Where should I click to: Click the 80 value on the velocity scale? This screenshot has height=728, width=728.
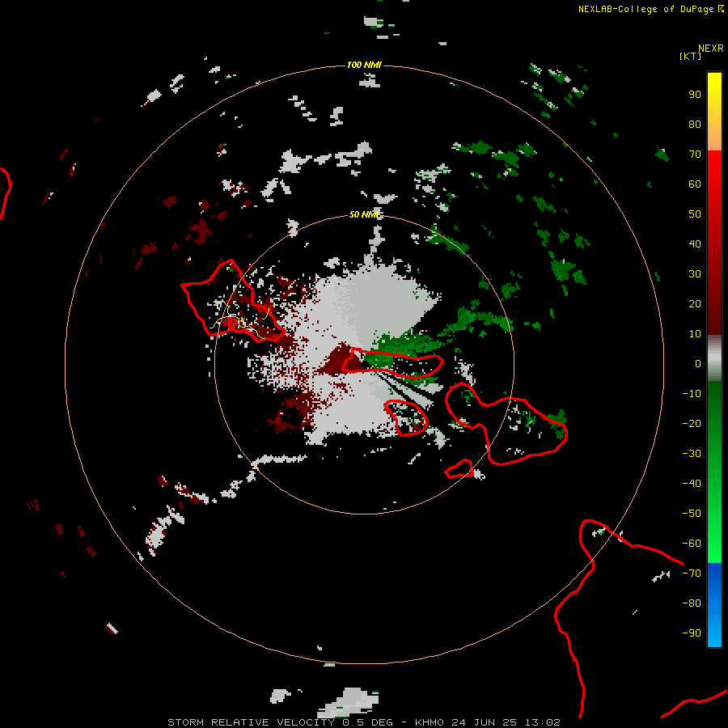pos(695,124)
